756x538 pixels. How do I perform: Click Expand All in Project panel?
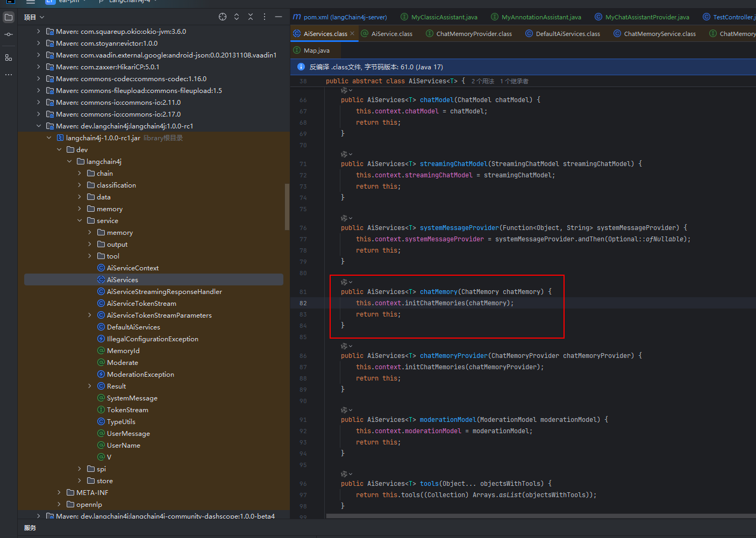click(x=237, y=17)
